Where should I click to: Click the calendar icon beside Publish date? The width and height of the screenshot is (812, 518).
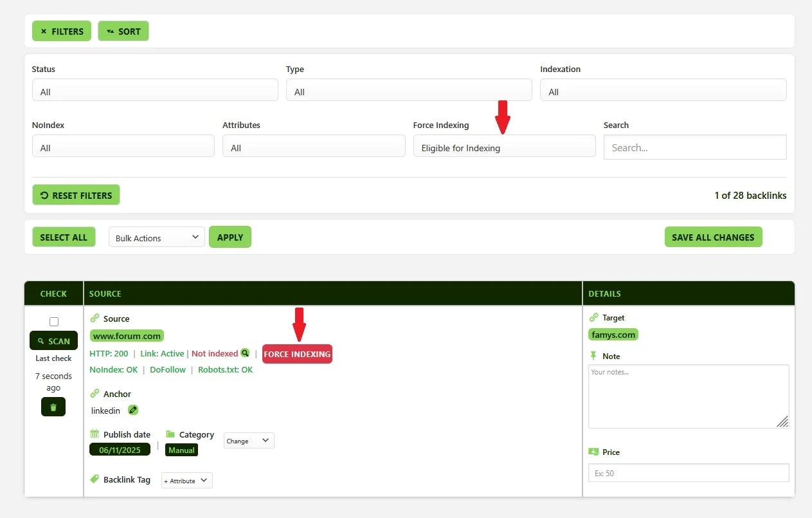[x=95, y=434]
